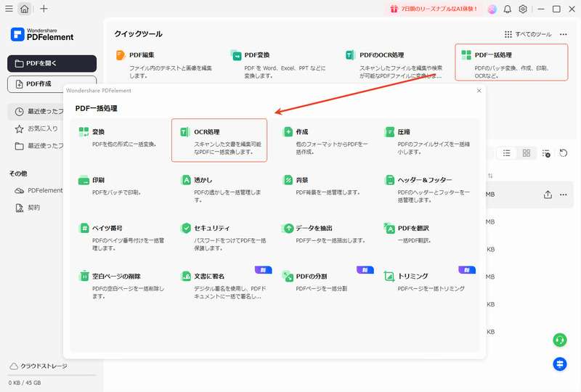Open PDFelement cloud item in sidebar
581x392 pixels.
pos(38,190)
